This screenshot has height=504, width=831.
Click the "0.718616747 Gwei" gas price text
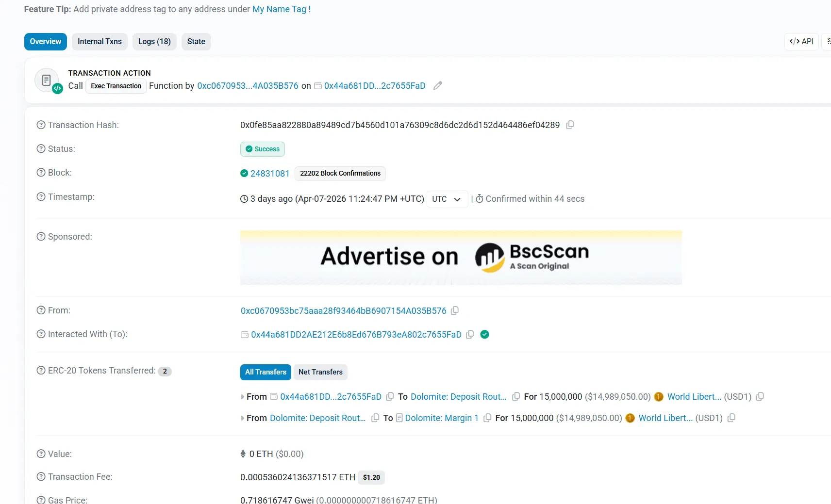pos(277,500)
